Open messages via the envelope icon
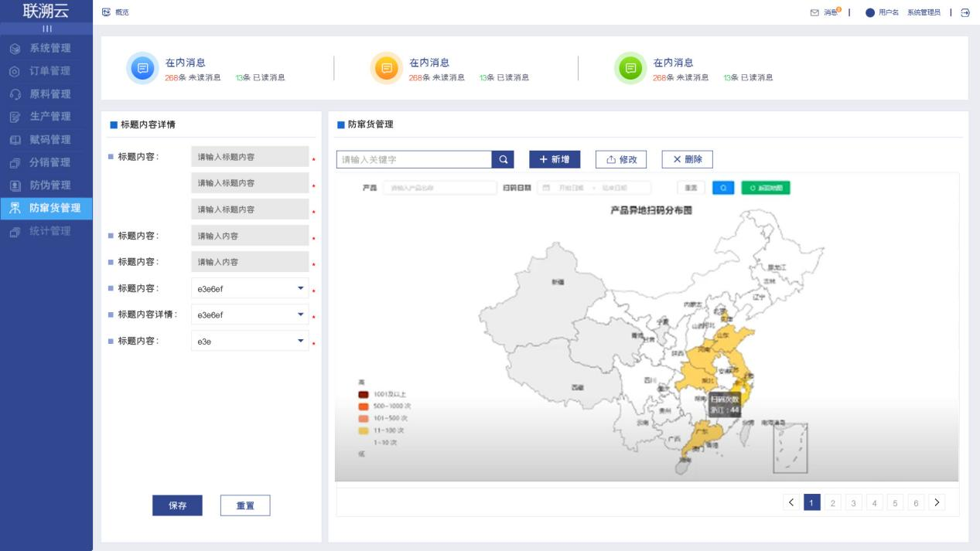 [x=814, y=12]
